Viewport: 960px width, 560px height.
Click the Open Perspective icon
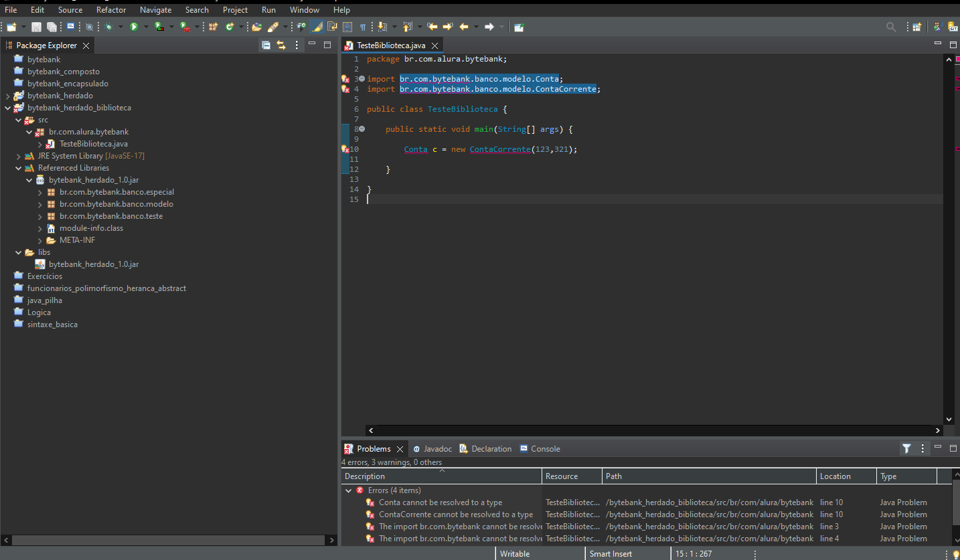click(x=916, y=27)
